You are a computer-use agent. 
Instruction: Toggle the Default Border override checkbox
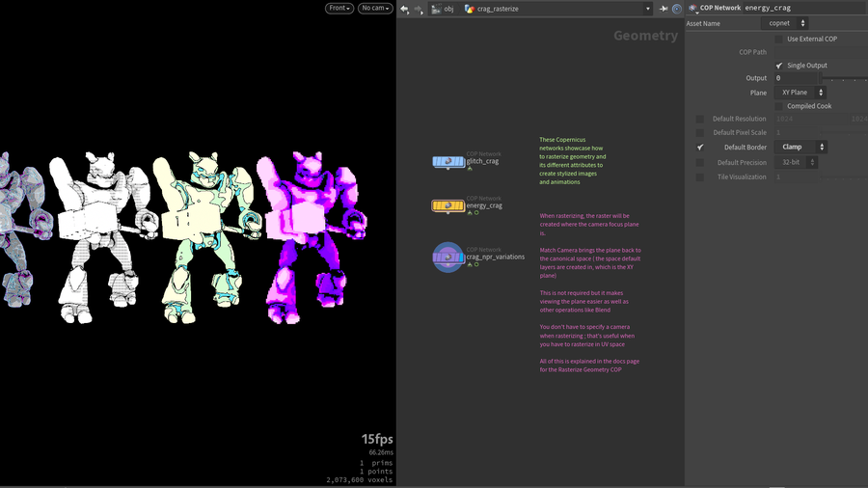pos(700,148)
